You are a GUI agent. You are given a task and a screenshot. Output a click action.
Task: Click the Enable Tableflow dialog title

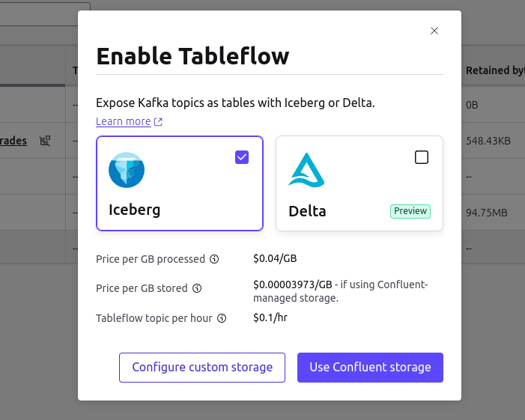pos(193,56)
